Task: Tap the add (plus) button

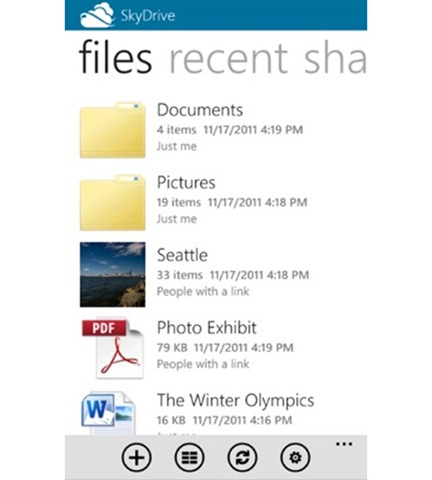Action: 137,457
